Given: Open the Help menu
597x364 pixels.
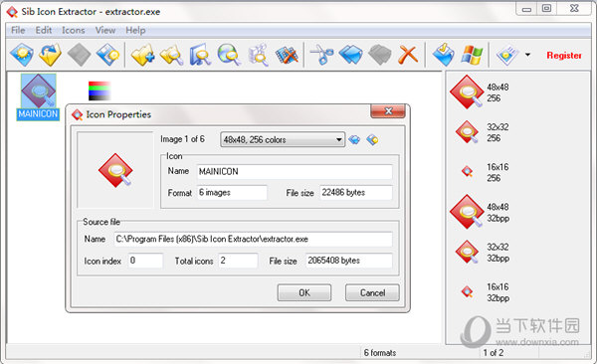Looking at the screenshot, I should pos(135,30).
